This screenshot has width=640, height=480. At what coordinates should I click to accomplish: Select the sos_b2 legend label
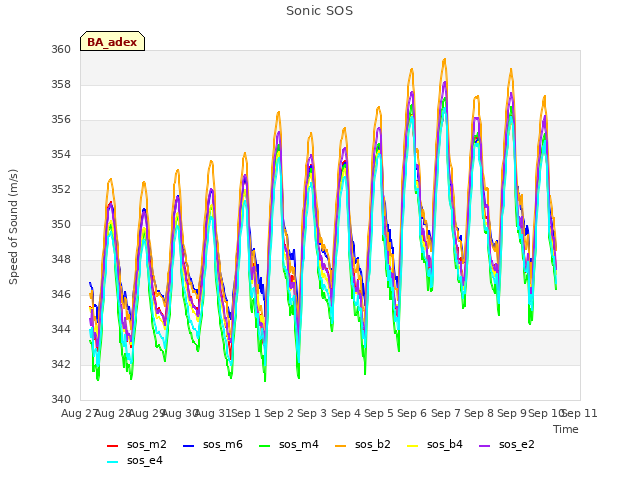[373, 444]
